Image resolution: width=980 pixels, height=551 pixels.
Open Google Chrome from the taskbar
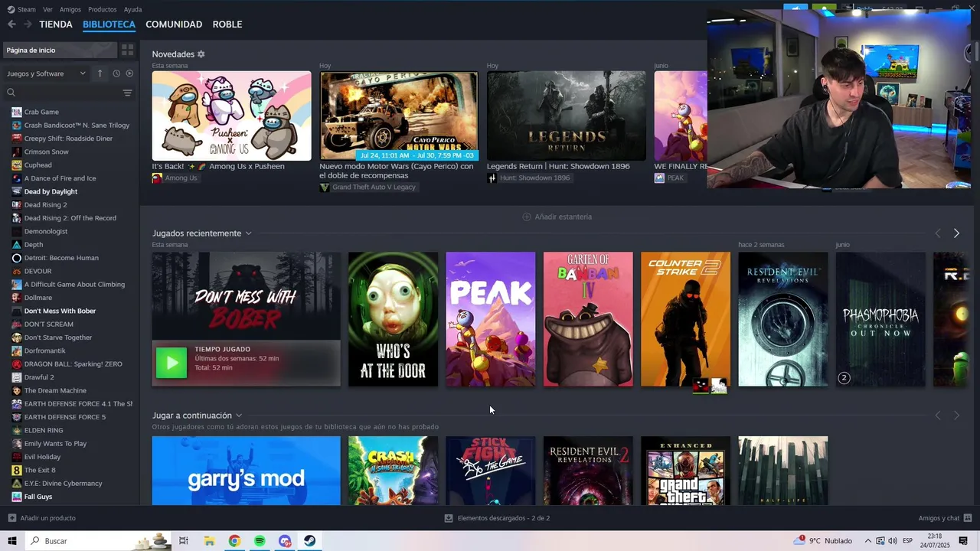click(x=234, y=541)
